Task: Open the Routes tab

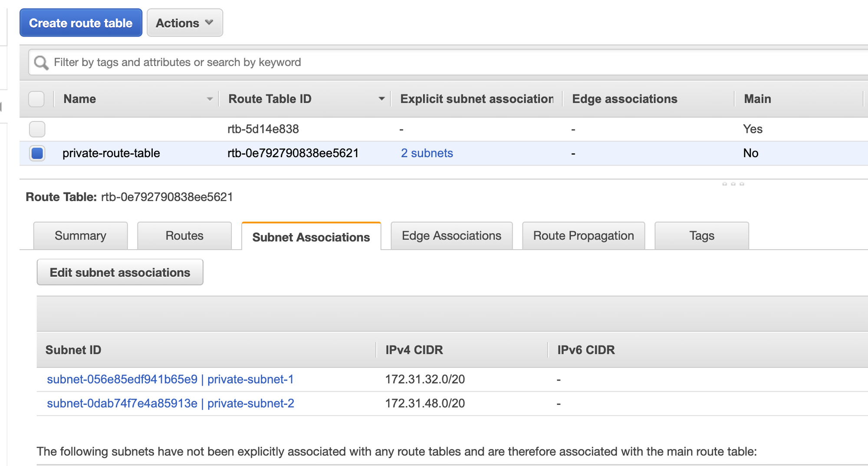Action: point(184,236)
